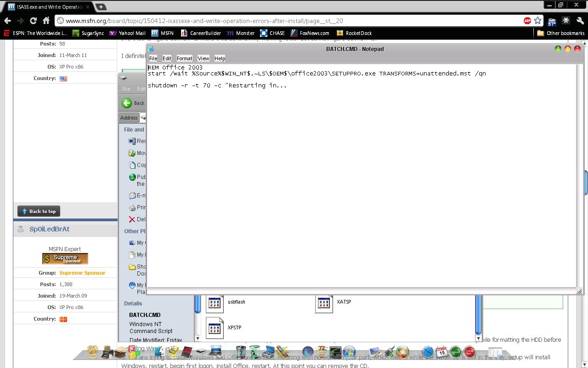Open the File menu in Notepad
588x368 pixels.
(153, 58)
